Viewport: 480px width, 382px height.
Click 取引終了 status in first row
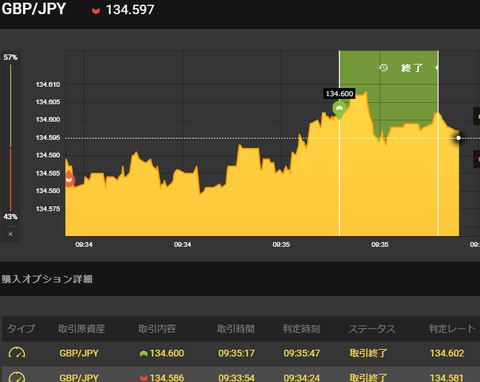click(x=368, y=353)
